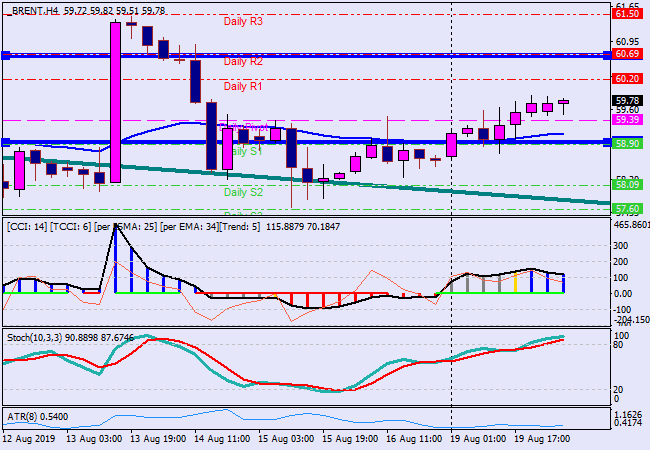Select the Daily S2 support label
The image size is (650, 450).
(242, 192)
